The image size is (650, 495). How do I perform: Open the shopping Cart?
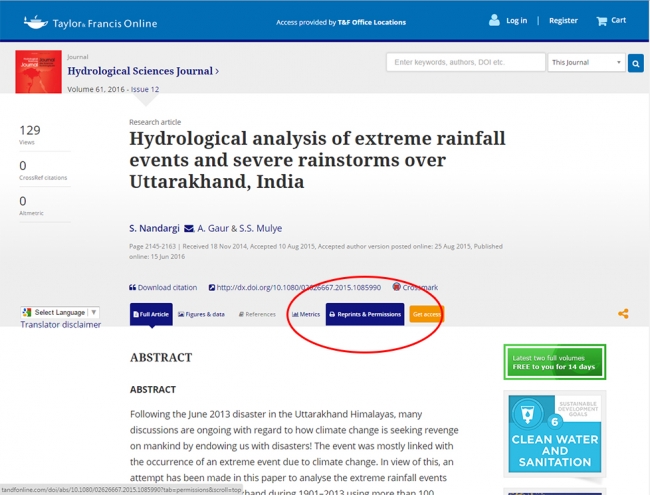click(611, 20)
